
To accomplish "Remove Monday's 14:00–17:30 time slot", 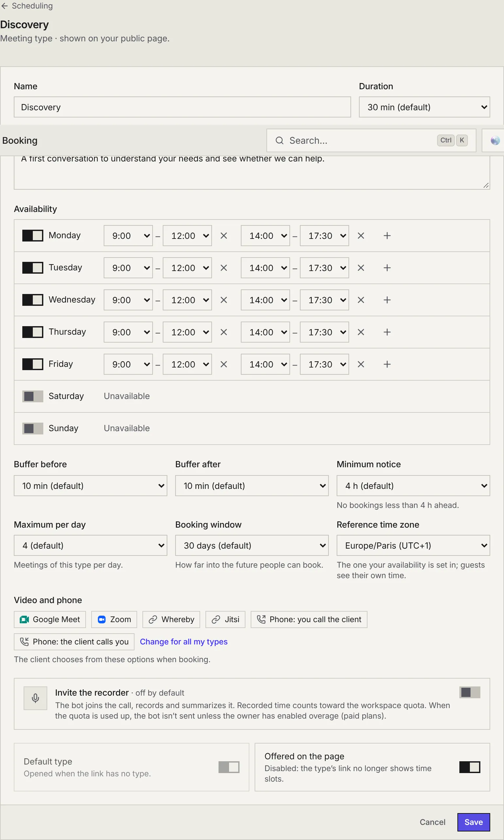I will (x=361, y=236).
